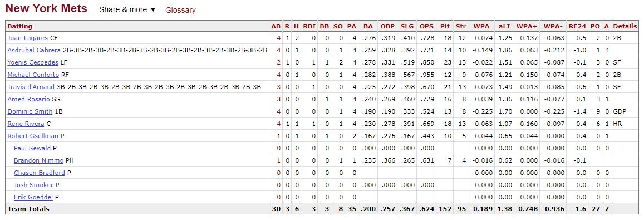The height and width of the screenshot is (220, 644).
Task: Open Dominic Smith player page
Action: pyautogui.click(x=30, y=111)
